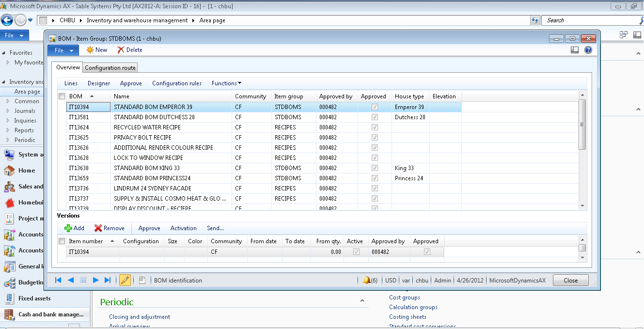Open the Closing and adjustment link

pyautogui.click(x=140, y=317)
